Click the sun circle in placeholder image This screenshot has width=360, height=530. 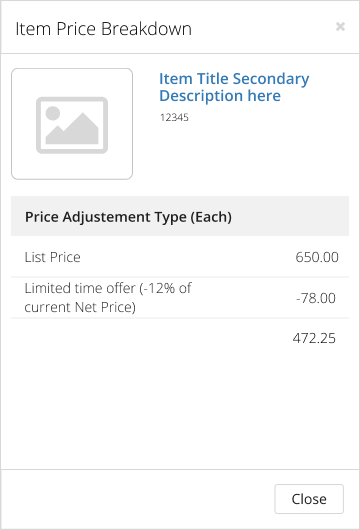(x=53, y=113)
